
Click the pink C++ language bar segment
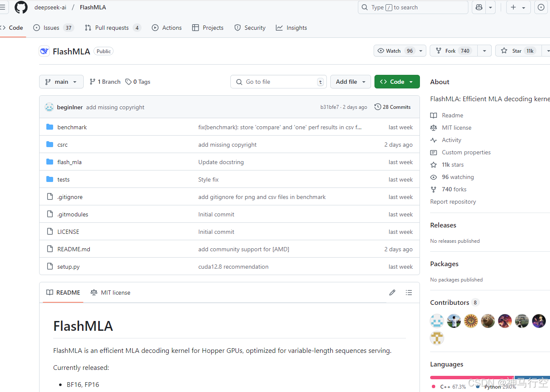(x=472, y=377)
